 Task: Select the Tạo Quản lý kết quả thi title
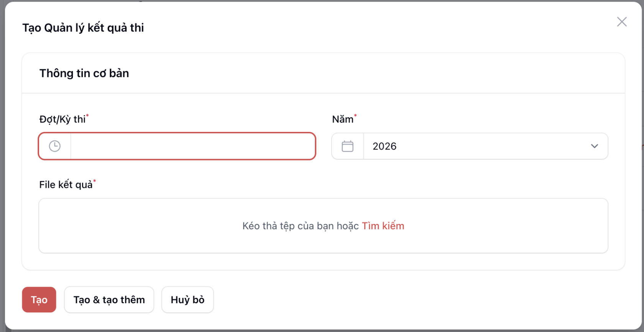83,28
